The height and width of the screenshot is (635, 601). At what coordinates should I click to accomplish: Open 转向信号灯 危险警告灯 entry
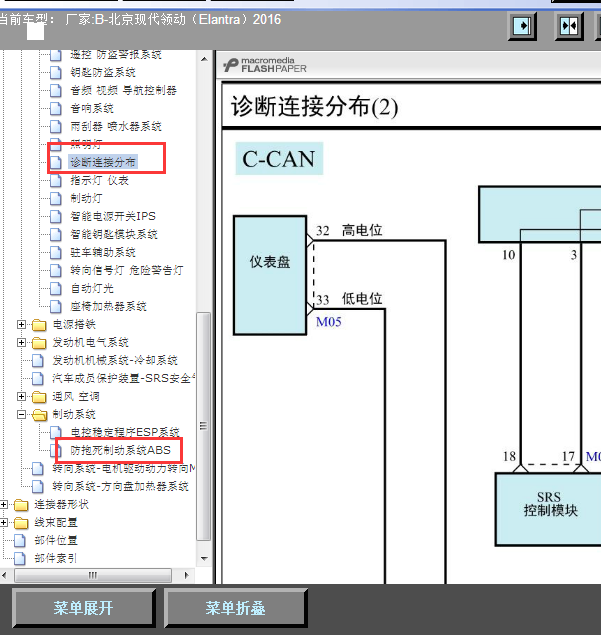click(x=126, y=271)
